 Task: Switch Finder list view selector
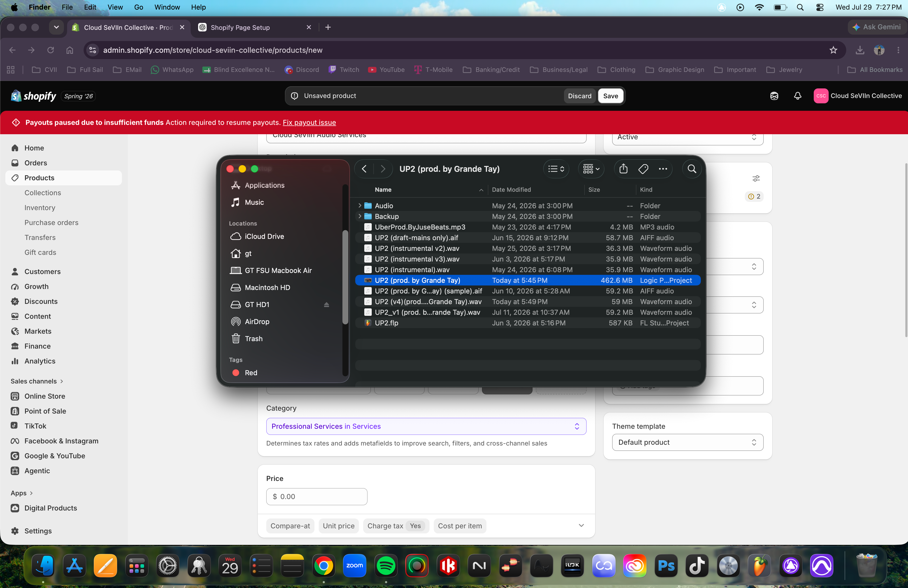click(x=556, y=169)
